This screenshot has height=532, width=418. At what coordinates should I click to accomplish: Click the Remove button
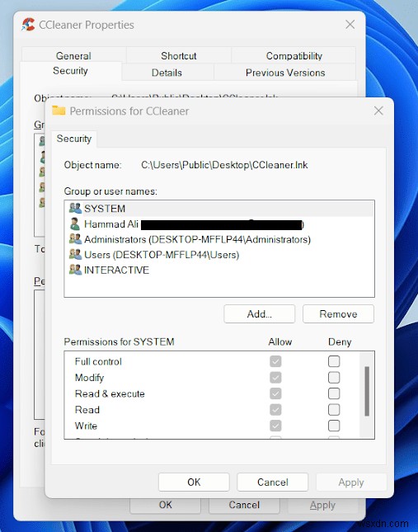pyautogui.click(x=338, y=314)
